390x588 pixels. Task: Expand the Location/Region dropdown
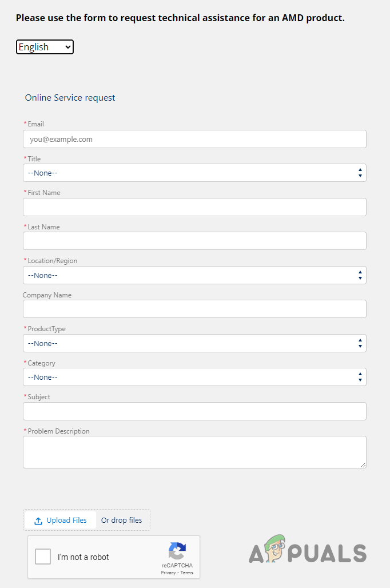pyautogui.click(x=194, y=275)
